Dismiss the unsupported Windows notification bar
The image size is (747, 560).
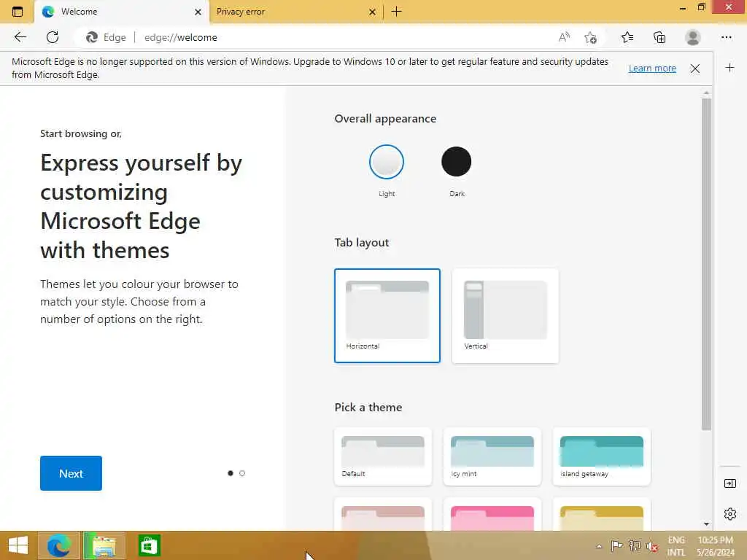tap(695, 69)
